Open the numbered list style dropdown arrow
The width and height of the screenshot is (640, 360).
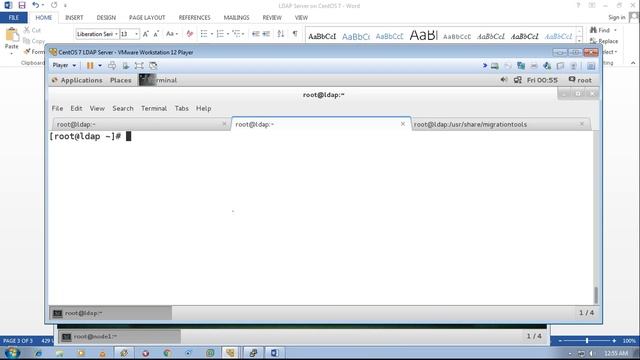pyautogui.click(x=227, y=34)
